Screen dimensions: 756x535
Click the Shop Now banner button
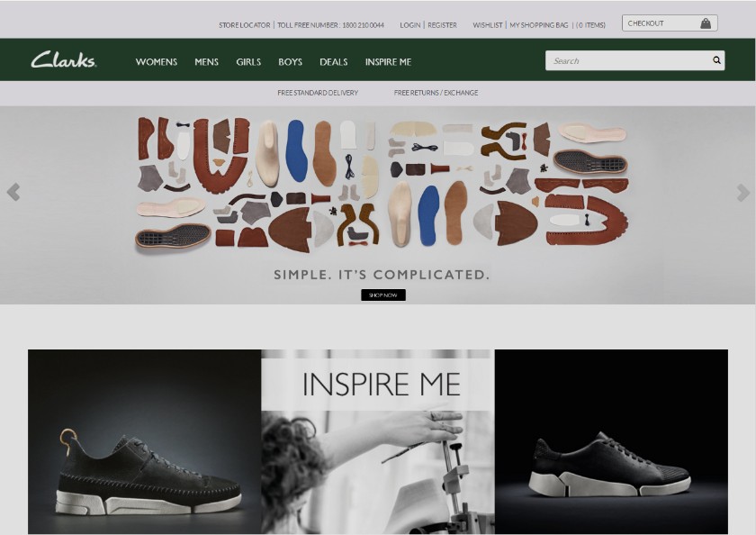pos(383,295)
